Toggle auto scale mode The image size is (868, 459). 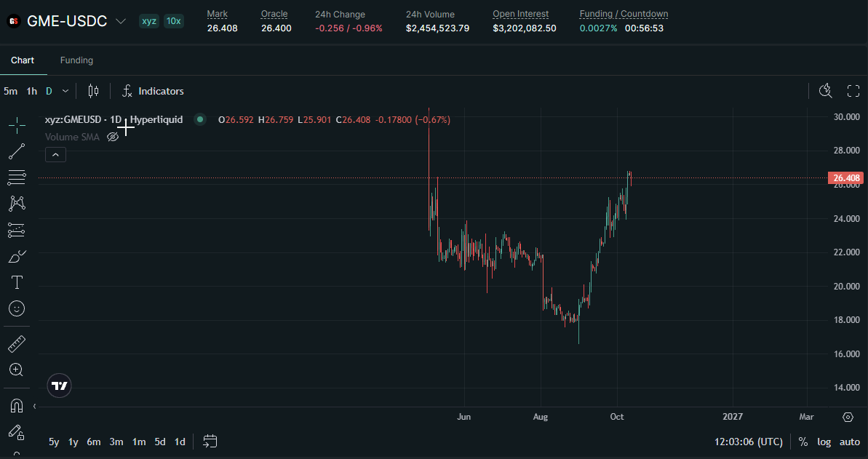coord(850,442)
